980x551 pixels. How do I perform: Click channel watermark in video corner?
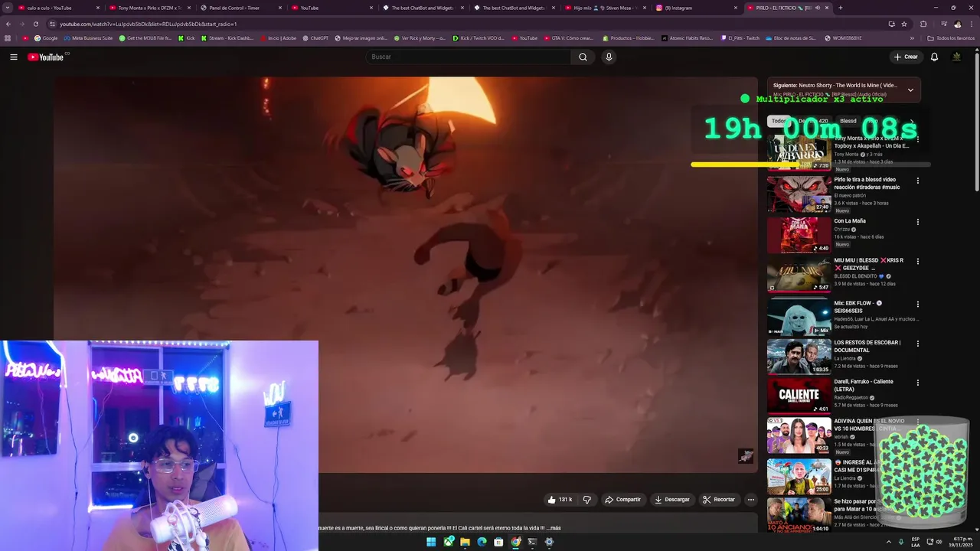pos(746,456)
